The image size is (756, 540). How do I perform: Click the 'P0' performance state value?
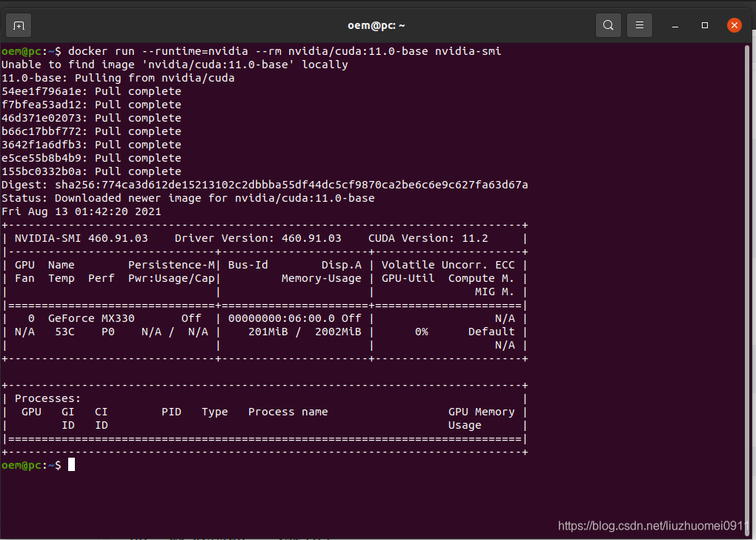pos(108,332)
